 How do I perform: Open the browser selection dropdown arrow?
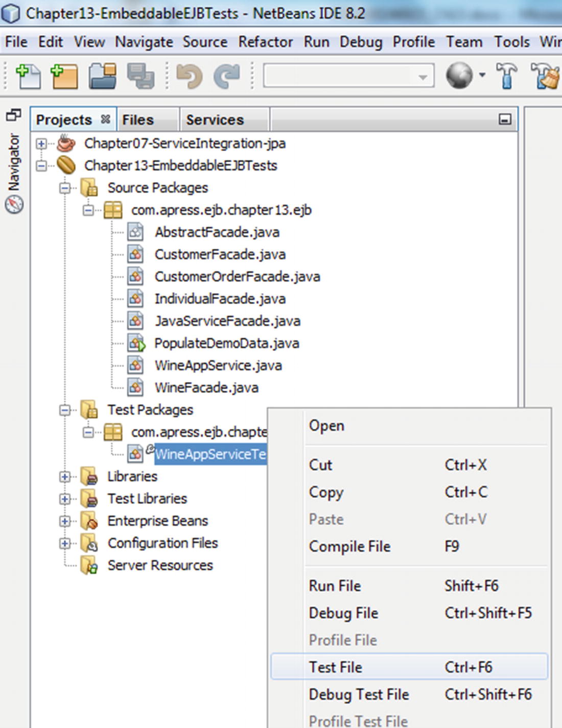pos(482,75)
